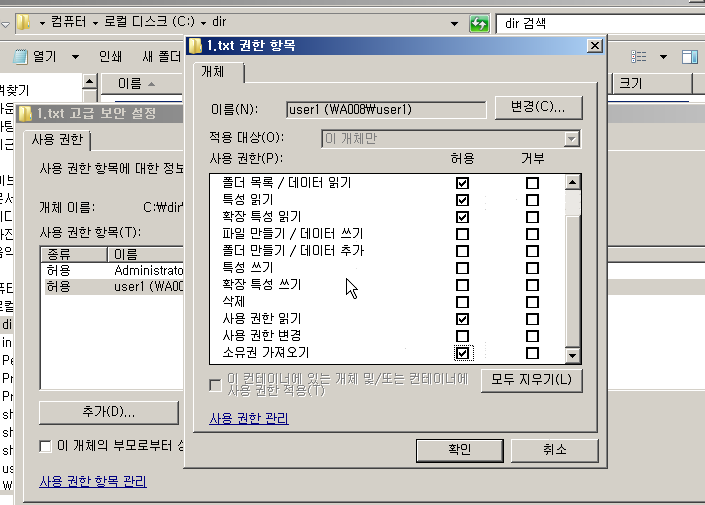Click the 로컬 디스크 (C:) breadcrumb
705x505 pixels.
[150, 22]
